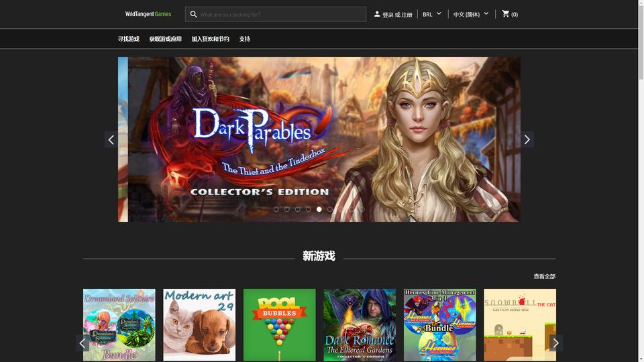This screenshot has height=362, width=644.
Task: Click the shopping cart (0) count
Action: tap(515, 14)
